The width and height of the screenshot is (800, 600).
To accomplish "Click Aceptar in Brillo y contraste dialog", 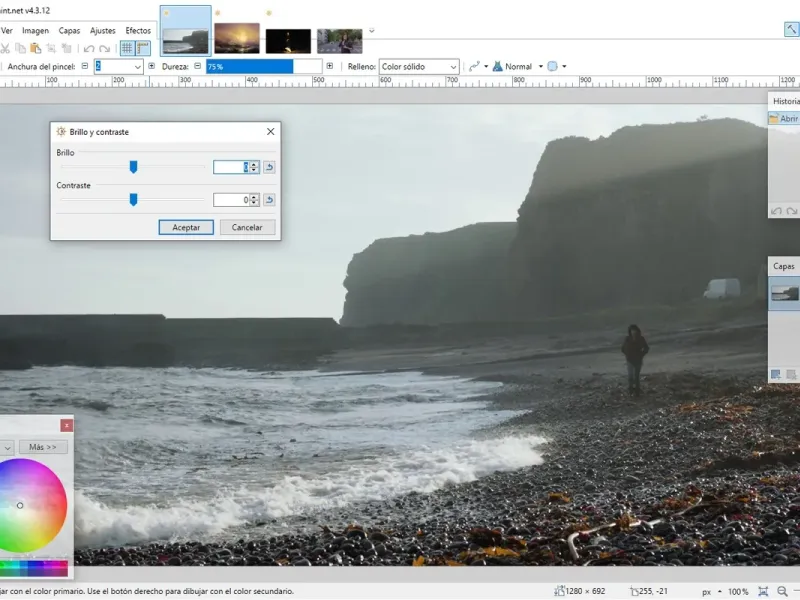I will 186,228.
